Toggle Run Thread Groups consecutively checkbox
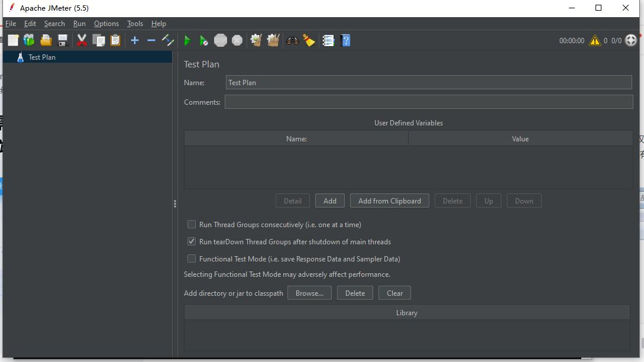 (x=192, y=224)
